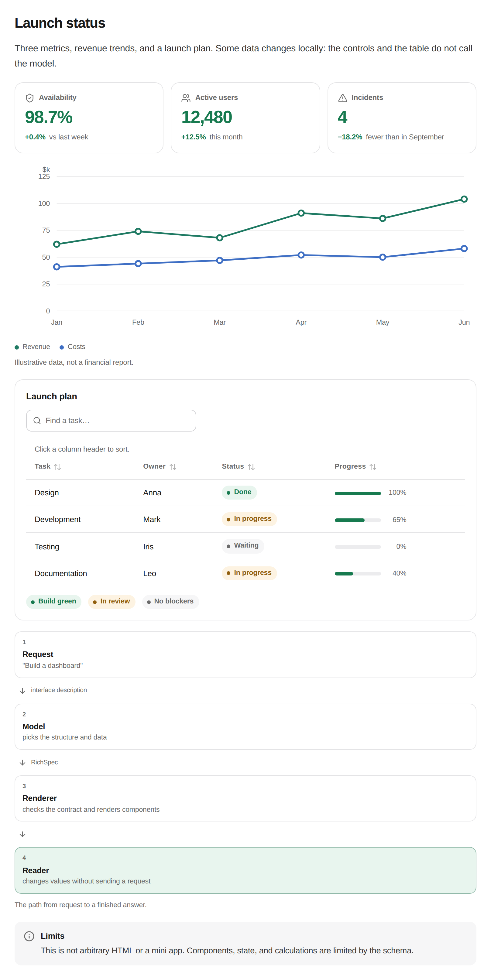Click the Documentation task cell
This screenshot has width=491, height=980.
pos(61,573)
